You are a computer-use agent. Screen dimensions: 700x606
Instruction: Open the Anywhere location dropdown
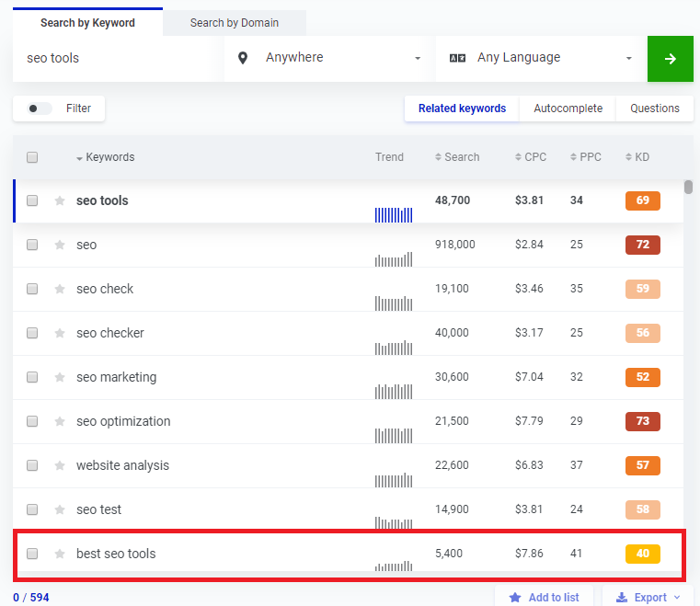click(x=329, y=59)
